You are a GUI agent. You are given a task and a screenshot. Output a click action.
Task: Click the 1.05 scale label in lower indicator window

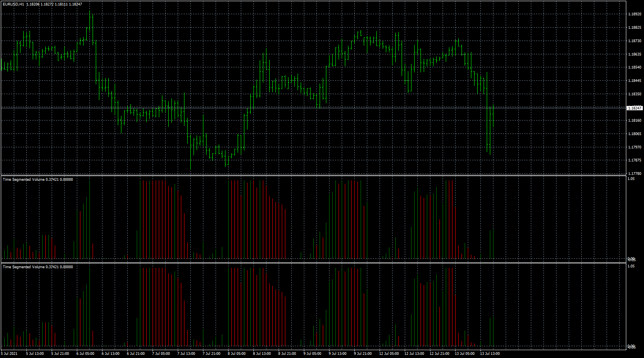point(631,266)
